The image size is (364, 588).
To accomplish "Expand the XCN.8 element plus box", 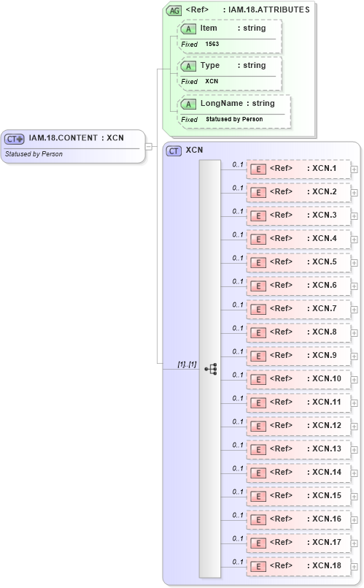I will [354, 333].
